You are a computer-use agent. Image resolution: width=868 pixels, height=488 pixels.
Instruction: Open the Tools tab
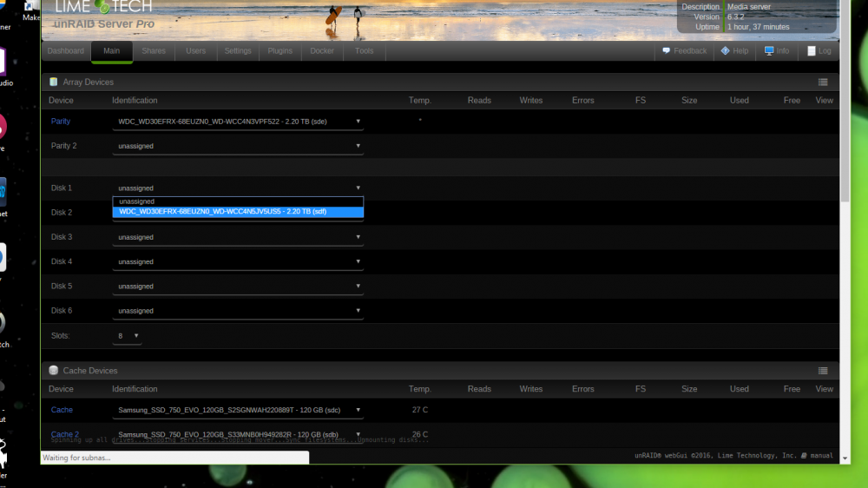click(364, 51)
